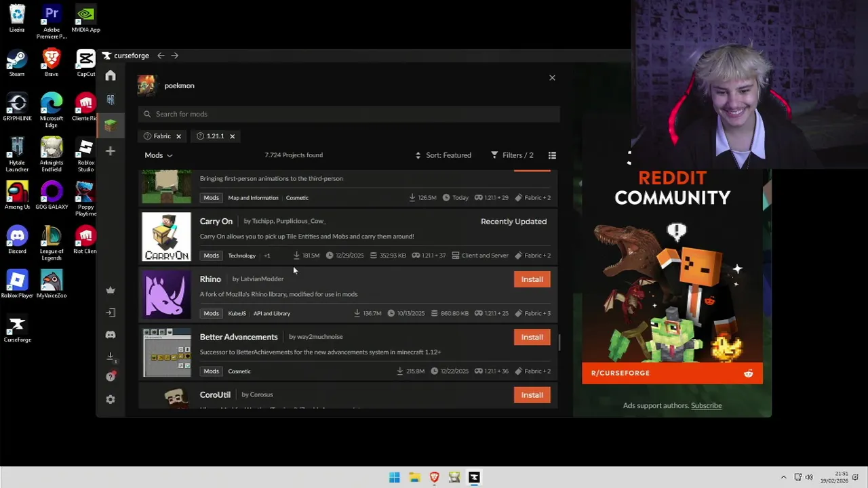Click the question mark icon on 1.21.1 chip
Image resolution: width=868 pixels, height=488 pixels.
pyautogui.click(x=200, y=136)
